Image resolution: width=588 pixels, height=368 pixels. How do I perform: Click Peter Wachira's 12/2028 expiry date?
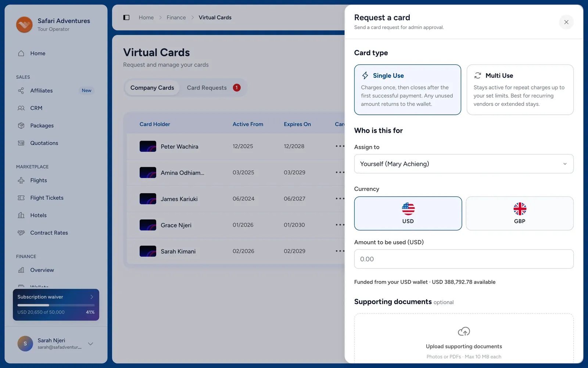[x=294, y=146]
